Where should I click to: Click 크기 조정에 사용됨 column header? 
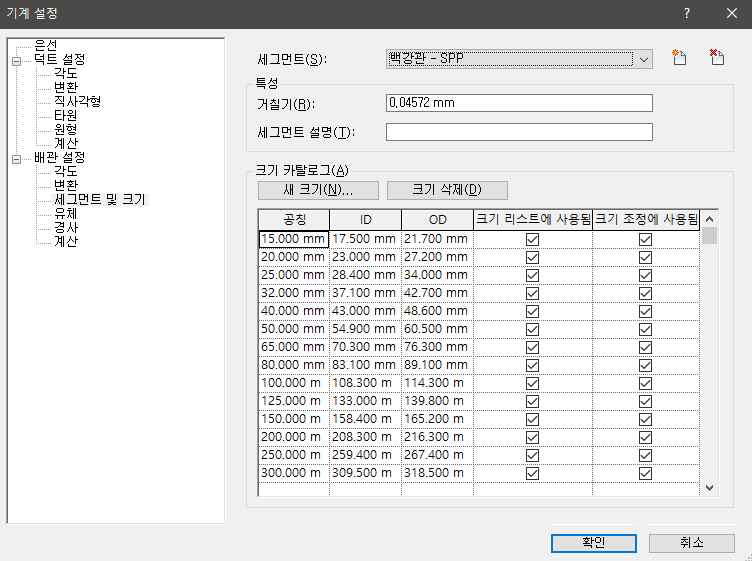pyautogui.click(x=646, y=220)
